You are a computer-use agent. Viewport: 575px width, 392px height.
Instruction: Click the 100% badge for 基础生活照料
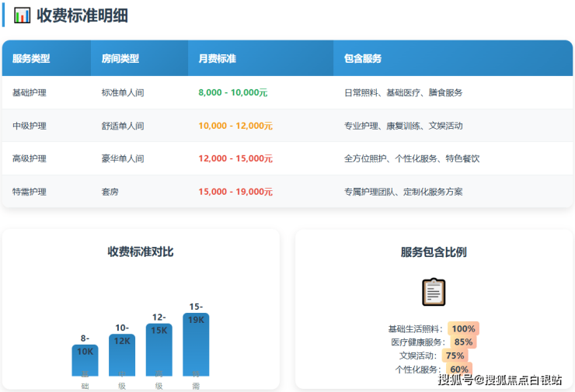463,329
